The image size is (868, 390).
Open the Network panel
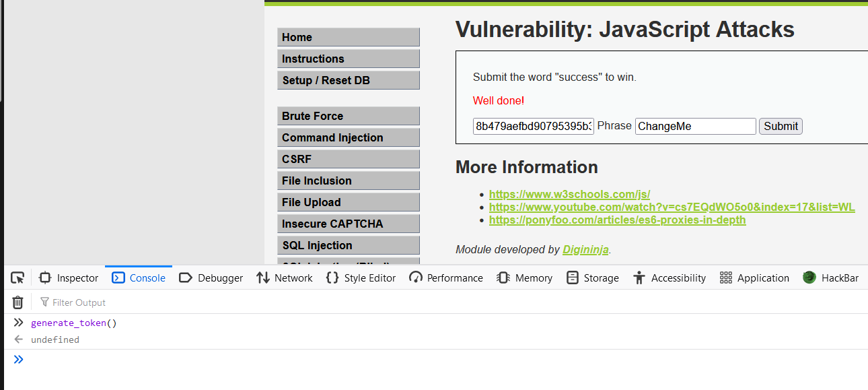pyautogui.click(x=285, y=278)
